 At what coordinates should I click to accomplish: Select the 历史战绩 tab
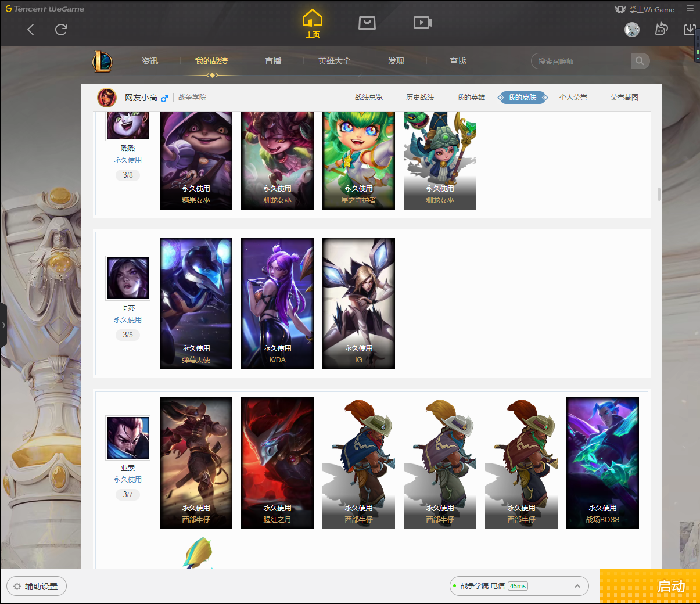(x=420, y=98)
